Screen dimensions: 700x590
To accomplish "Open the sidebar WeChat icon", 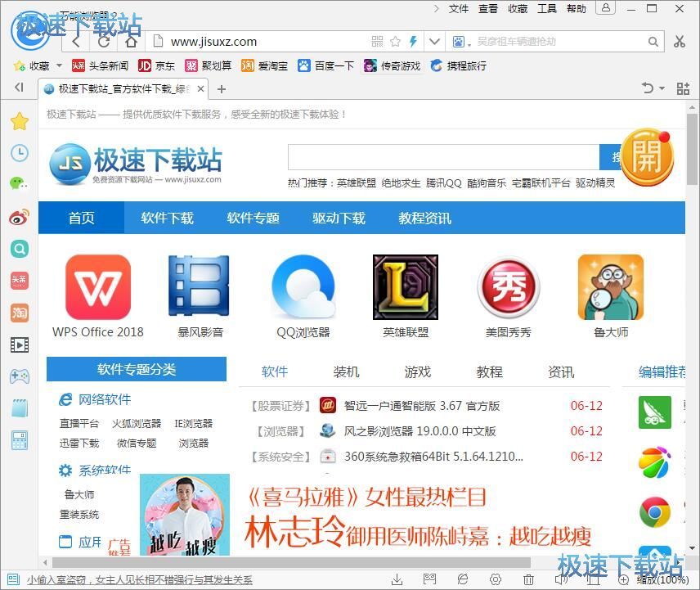I will point(20,183).
